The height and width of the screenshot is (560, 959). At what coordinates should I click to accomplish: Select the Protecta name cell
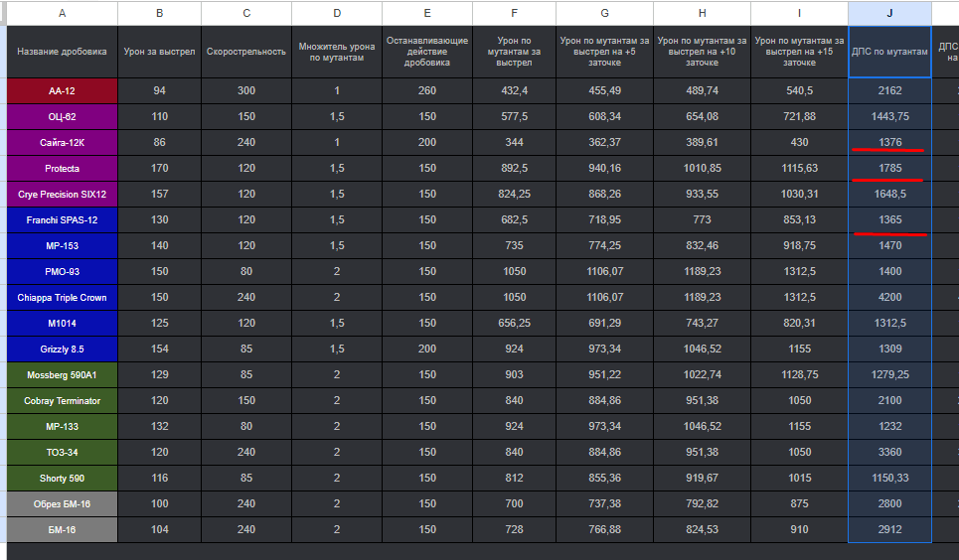point(62,168)
